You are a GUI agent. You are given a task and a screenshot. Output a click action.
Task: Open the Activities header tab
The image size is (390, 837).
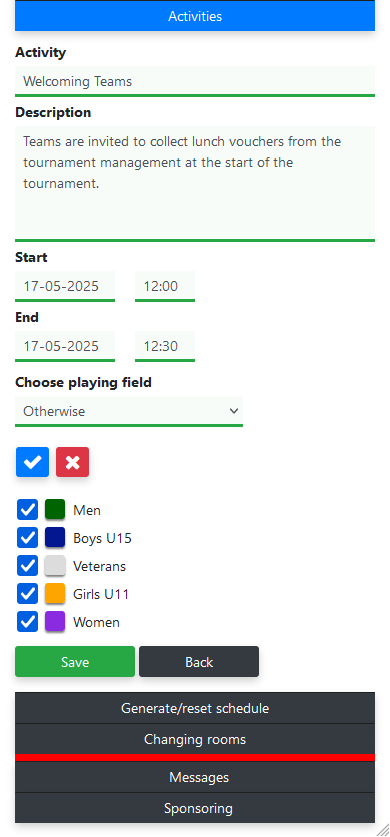point(195,16)
